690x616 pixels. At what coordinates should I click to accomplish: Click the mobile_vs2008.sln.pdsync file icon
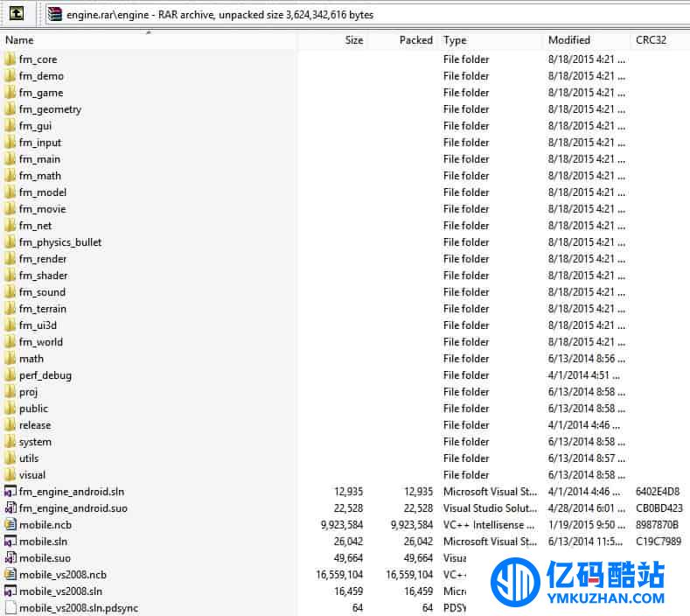coord(10,608)
